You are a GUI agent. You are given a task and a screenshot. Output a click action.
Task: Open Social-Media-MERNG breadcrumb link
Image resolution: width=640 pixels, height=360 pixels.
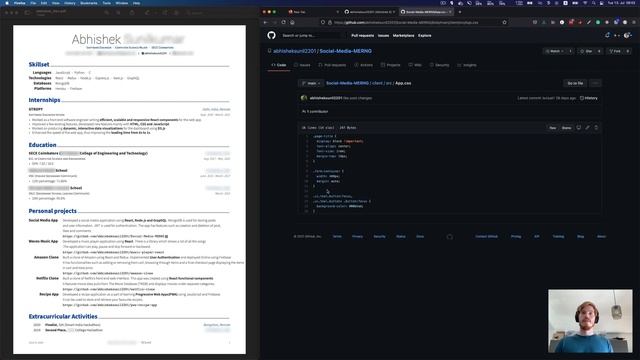(x=347, y=83)
